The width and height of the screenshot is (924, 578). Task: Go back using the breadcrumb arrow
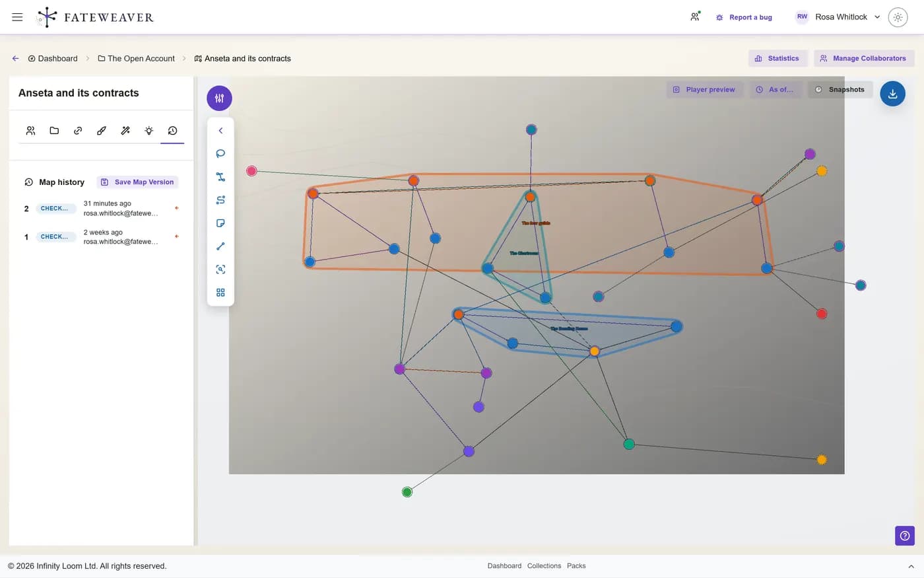point(15,59)
